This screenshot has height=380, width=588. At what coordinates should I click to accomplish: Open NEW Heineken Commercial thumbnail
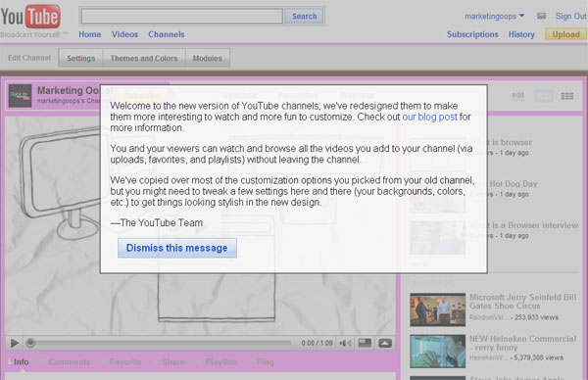click(438, 352)
